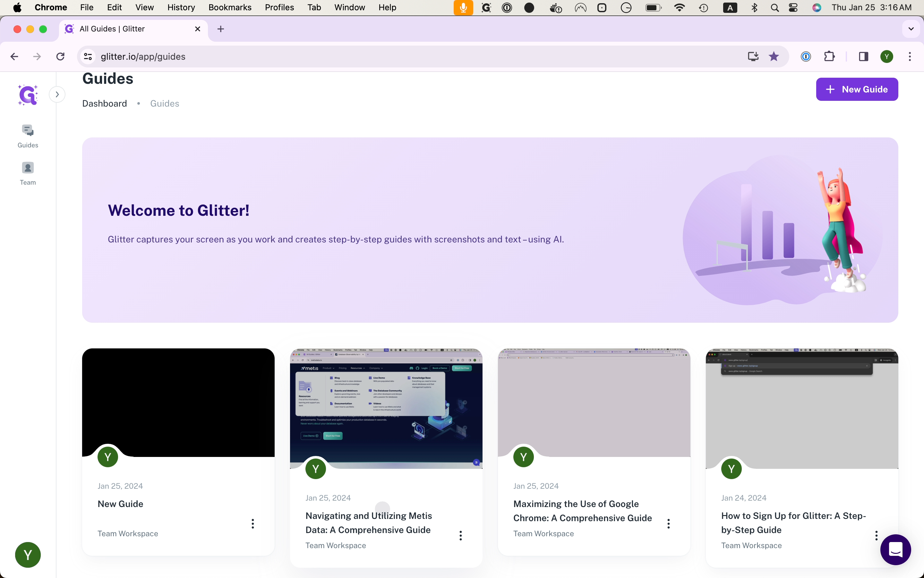
Task: Open the Metis Data guide thumbnail
Action: [x=386, y=408]
